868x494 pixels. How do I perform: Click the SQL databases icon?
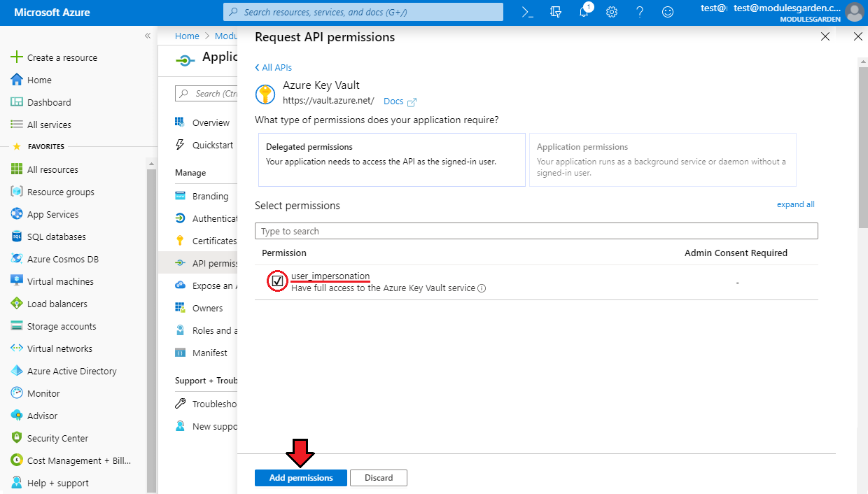tap(17, 237)
